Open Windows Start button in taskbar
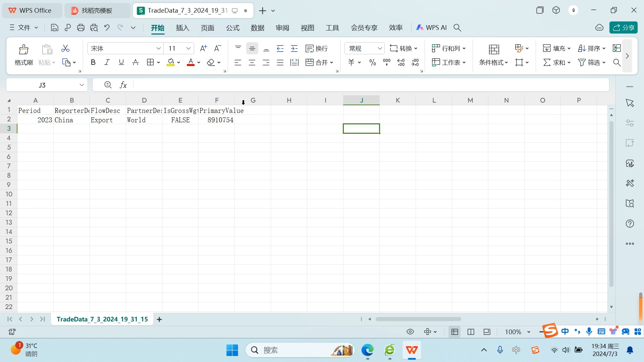This screenshot has width=644, height=362. pos(232,350)
